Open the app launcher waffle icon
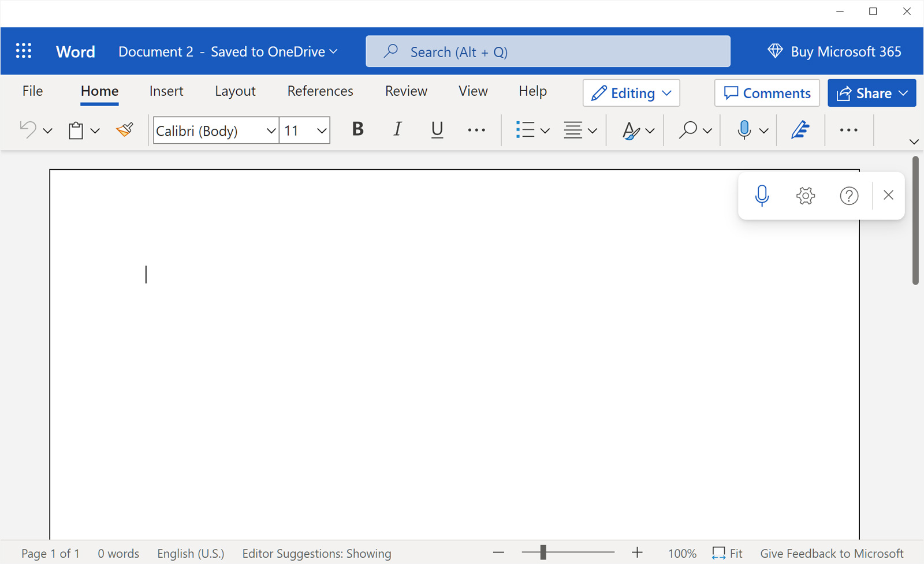924x564 pixels. coord(24,51)
